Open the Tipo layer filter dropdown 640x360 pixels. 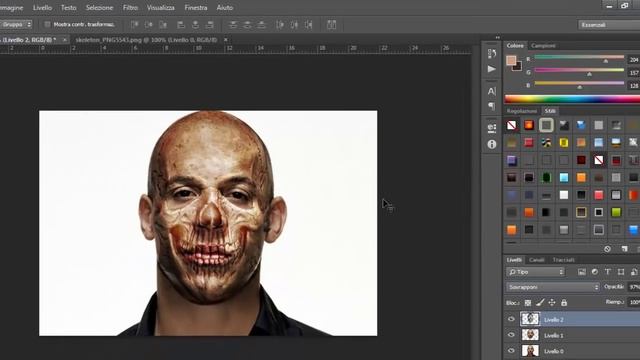tap(536, 272)
